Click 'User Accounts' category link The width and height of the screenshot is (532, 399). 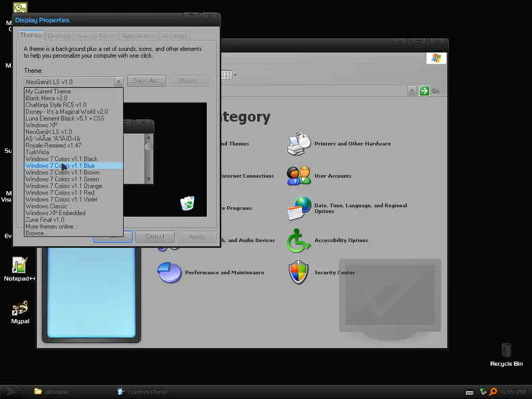tap(333, 176)
